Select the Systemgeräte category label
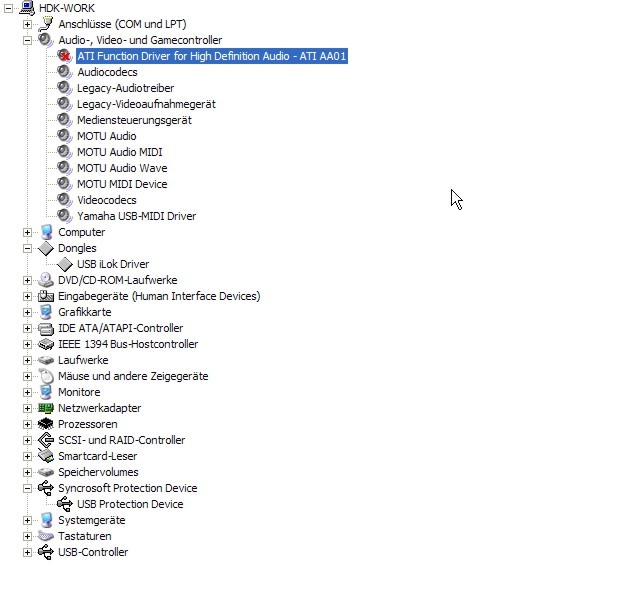628x598 pixels. (x=92, y=520)
